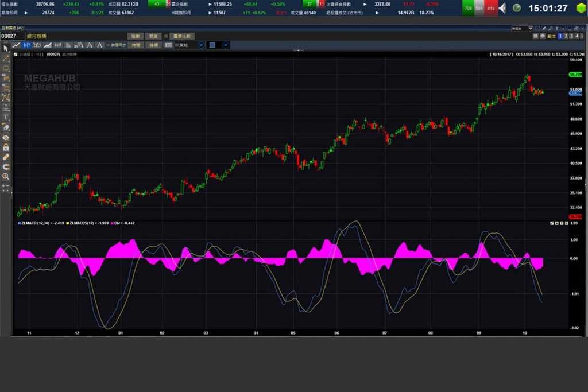Viewport: 588px width, 392px height.
Task: Click the table grid view icon
Action: pos(168,45)
